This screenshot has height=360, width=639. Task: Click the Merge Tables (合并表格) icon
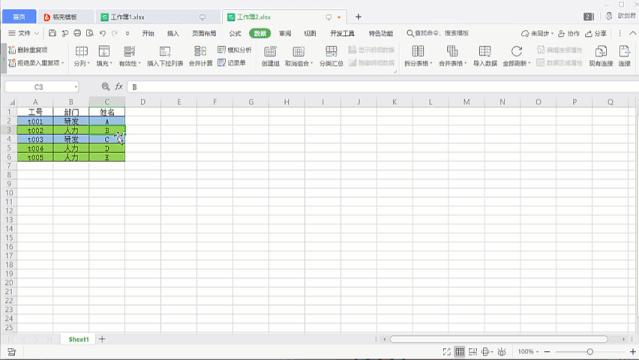(452, 51)
